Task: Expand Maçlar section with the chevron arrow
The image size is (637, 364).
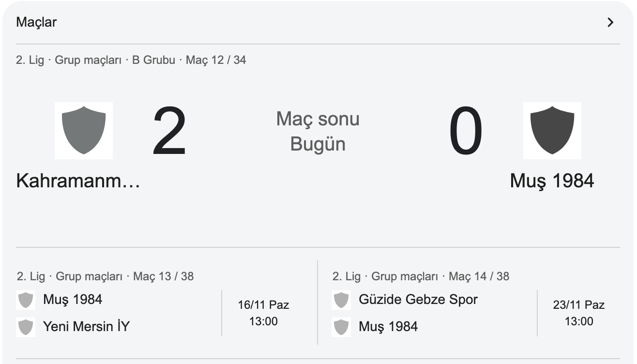Action: [610, 22]
